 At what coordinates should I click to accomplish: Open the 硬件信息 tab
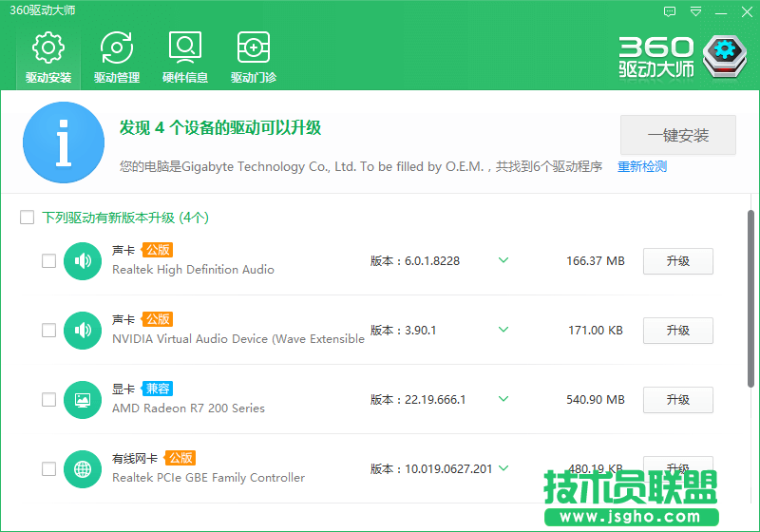tap(185, 57)
